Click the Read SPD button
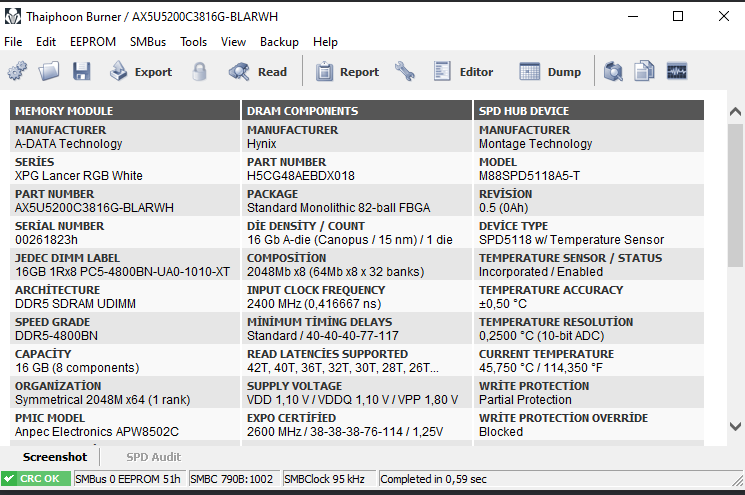The image size is (745, 495). [258, 72]
